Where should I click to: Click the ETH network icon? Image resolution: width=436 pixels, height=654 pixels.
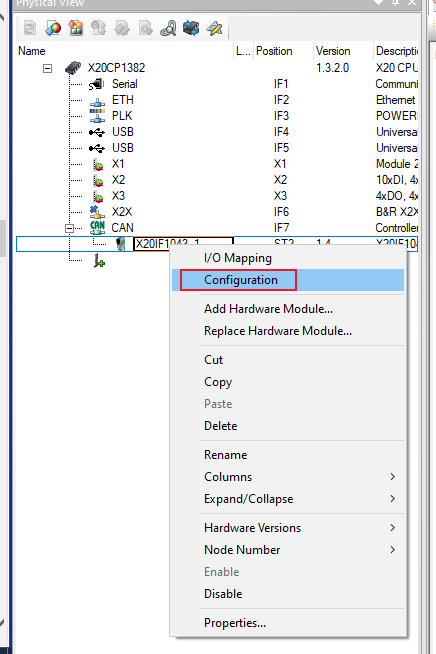click(x=97, y=101)
